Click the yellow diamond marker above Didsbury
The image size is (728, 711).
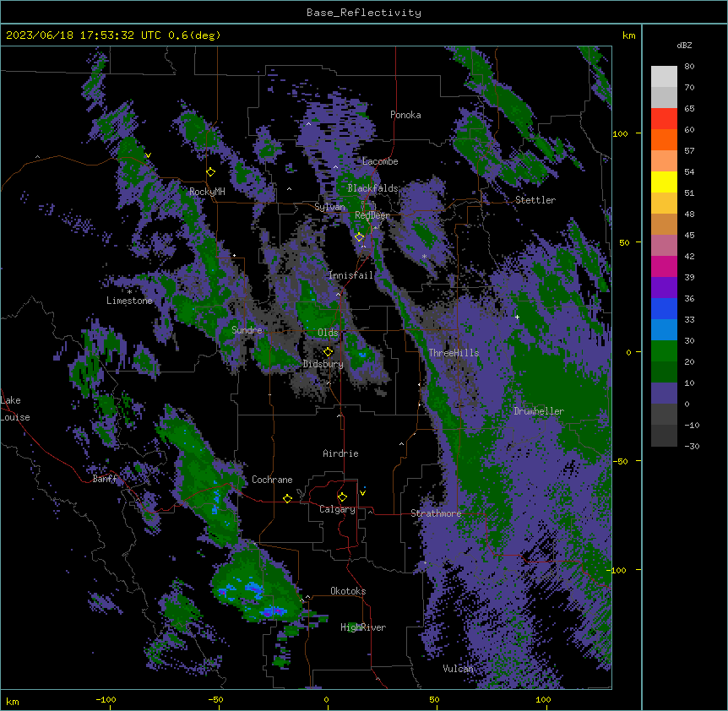[x=328, y=352]
